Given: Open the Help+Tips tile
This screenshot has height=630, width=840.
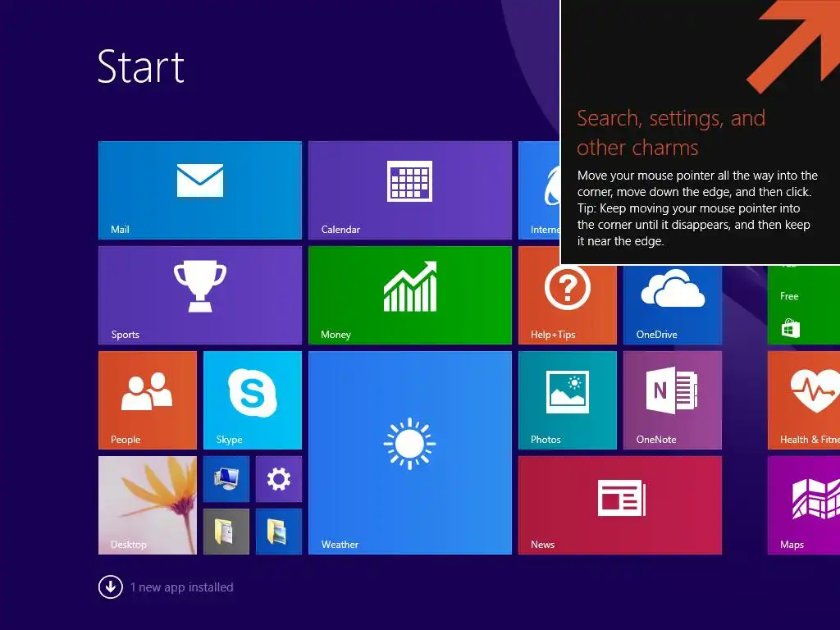Looking at the screenshot, I should [x=568, y=304].
